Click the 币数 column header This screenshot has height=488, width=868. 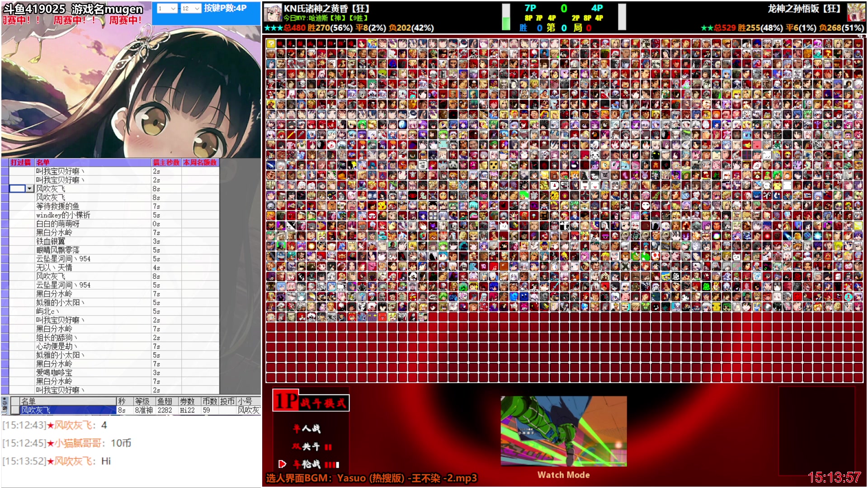point(210,401)
